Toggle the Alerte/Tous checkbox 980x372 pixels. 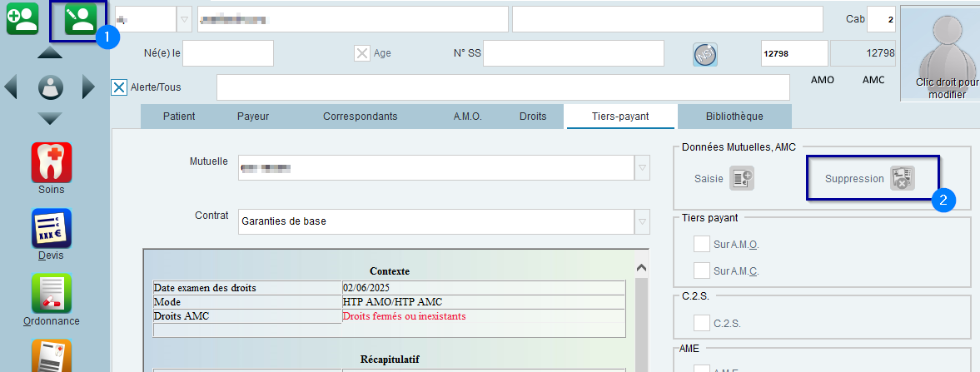[119, 87]
